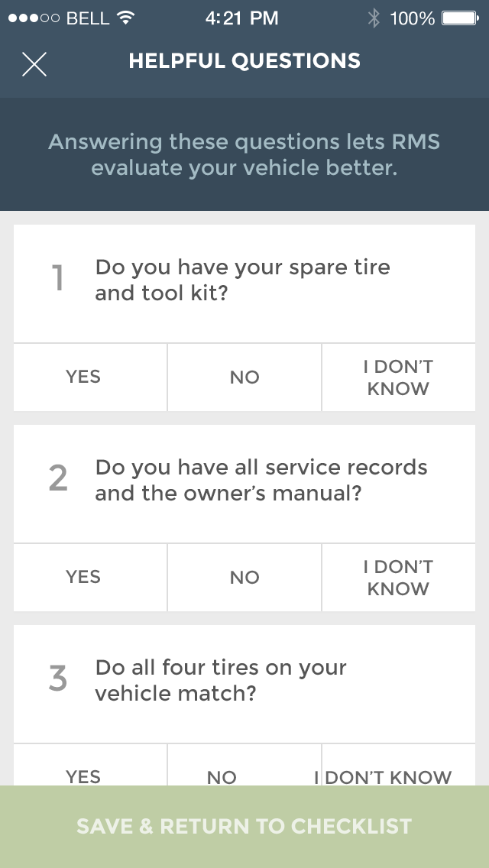Tap the 4:21 PM clock
The image size is (489, 868).
pyautogui.click(x=241, y=18)
